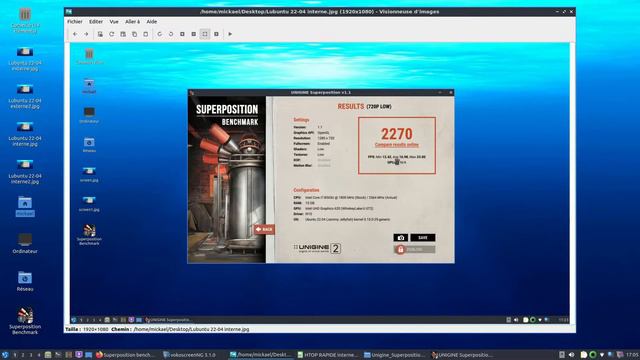Save the image using the toolbar save icon
The height and width of the screenshot is (360, 640).
(x=123, y=34)
